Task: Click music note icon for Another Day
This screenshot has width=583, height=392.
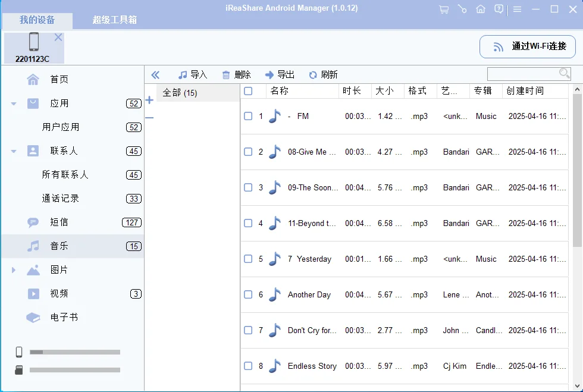Action: pyautogui.click(x=274, y=294)
